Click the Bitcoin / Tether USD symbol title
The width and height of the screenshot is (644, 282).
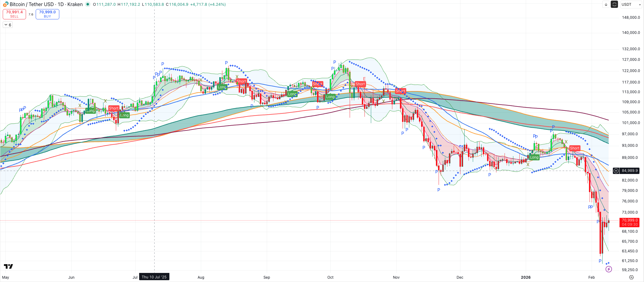click(x=46, y=5)
